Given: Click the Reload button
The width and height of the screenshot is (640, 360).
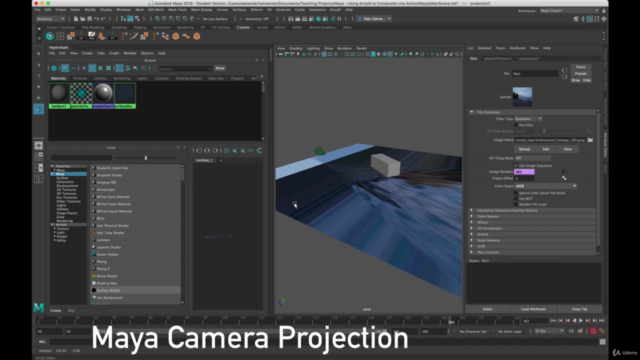Looking at the screenshot, I should pos(524,149).
